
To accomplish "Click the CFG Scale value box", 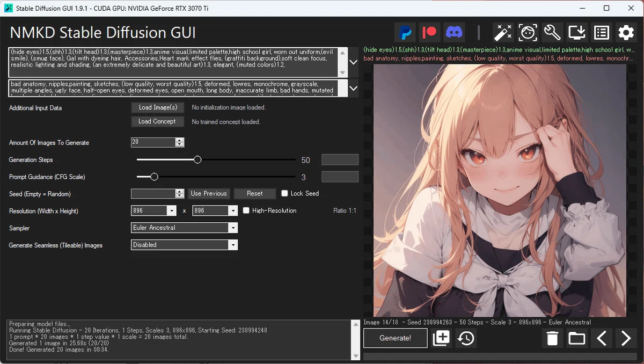I will click(340, 177).
